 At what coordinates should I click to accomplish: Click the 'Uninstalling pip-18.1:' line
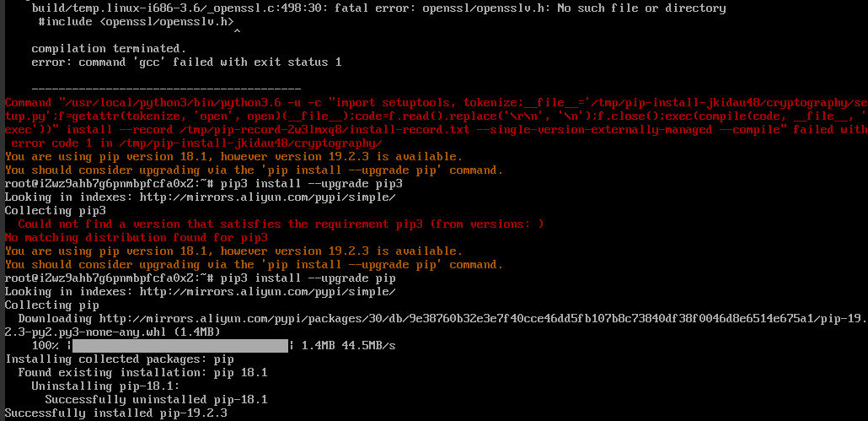coord(105,386)
